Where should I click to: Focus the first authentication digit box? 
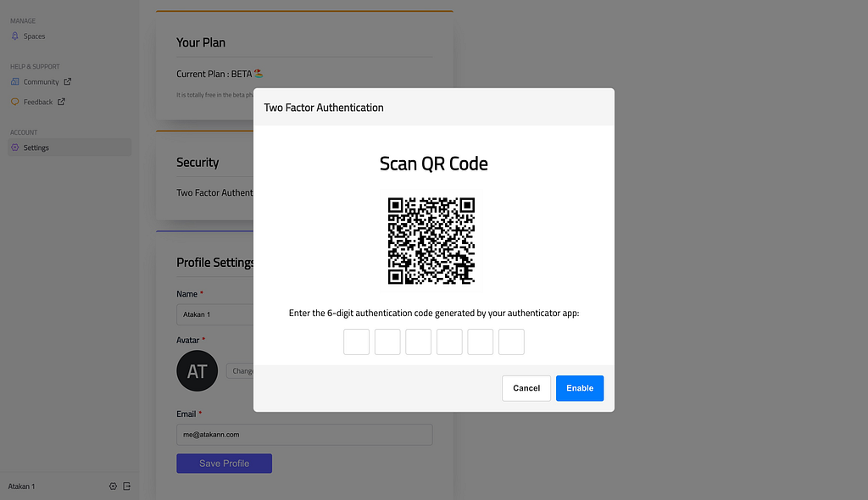click(357, 342)
